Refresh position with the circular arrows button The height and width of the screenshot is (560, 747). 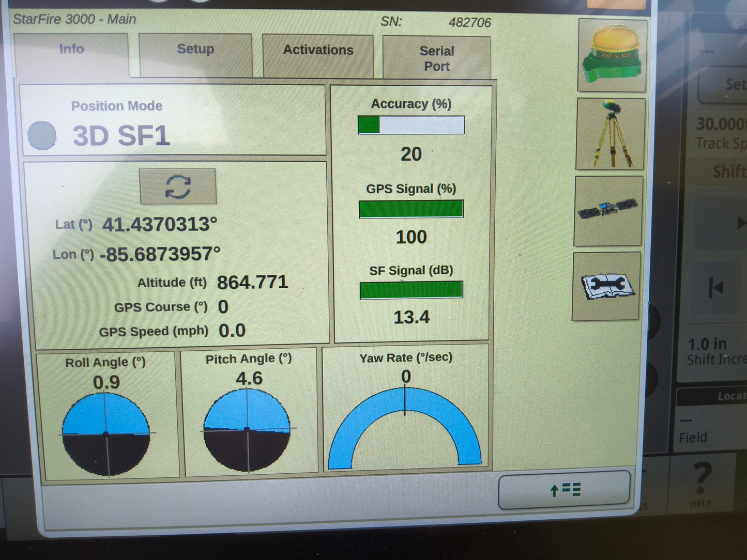point(178,186)
